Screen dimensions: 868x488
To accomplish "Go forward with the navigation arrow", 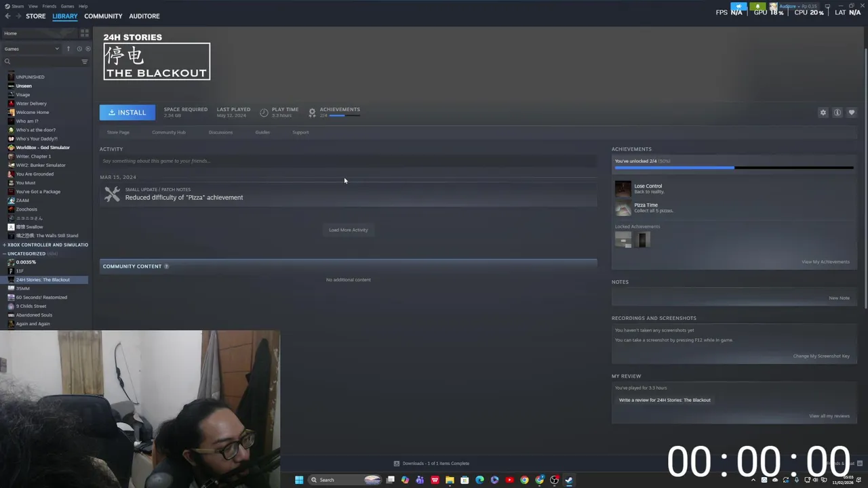I will (x=18, y=16).
